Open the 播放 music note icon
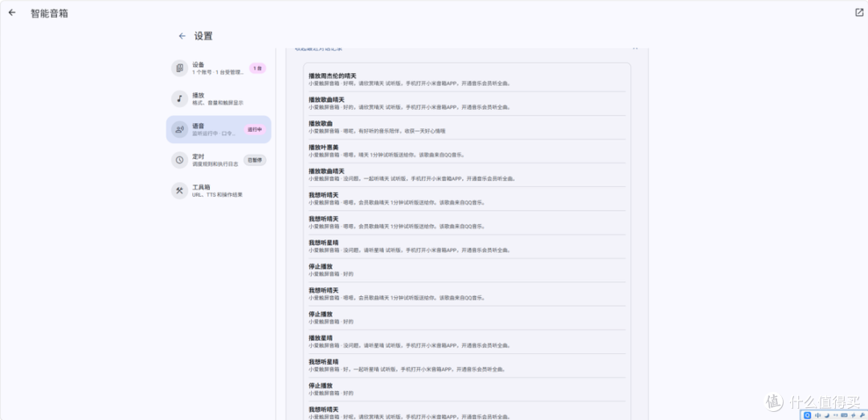This screenshot has height=420, width=868. pyautogui.click(x=179, y=99)
